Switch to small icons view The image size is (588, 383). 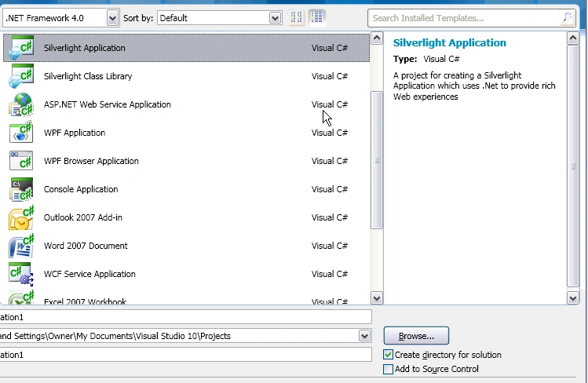(x=296, y=17)
